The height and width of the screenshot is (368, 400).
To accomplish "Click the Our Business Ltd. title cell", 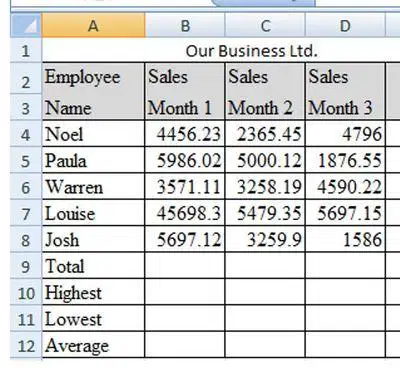I will click(x=251, y=51).
